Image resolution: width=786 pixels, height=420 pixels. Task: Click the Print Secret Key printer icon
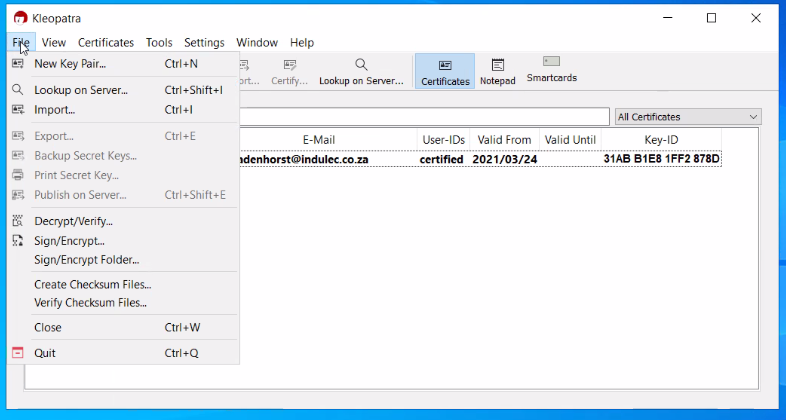click(x=18, y=175)
